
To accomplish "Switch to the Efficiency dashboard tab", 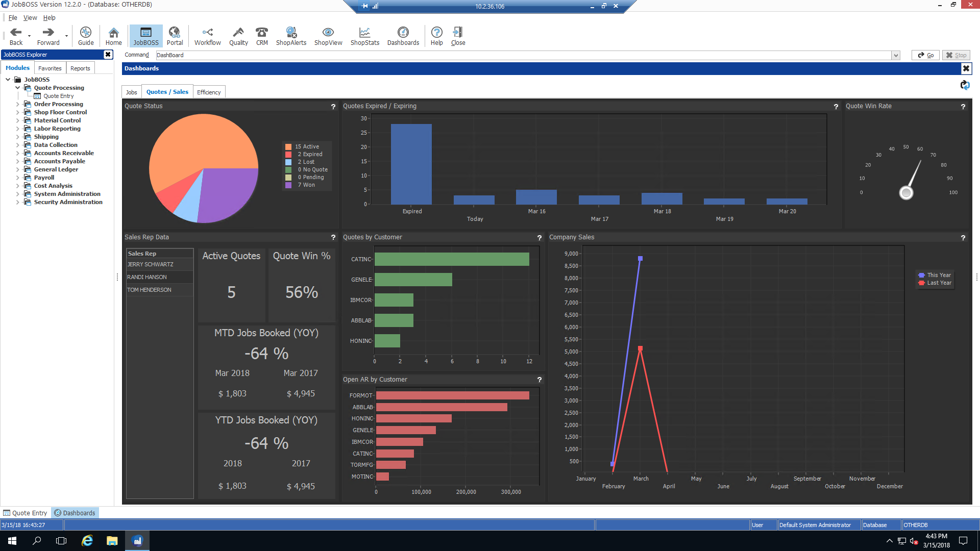I will 209,92.
